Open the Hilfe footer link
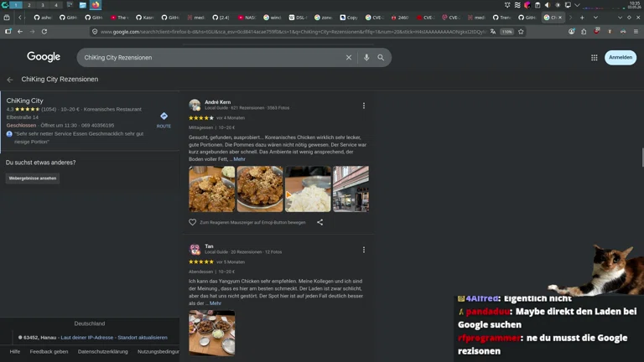 [15, 351]
